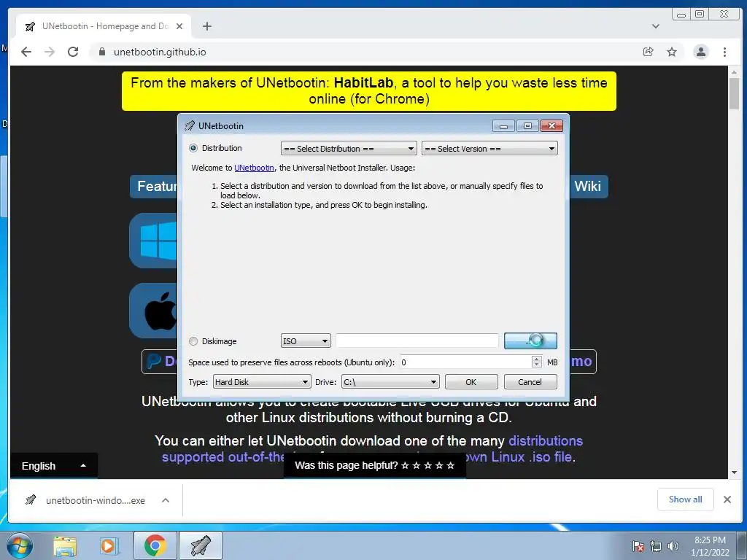Go forward in Chrome

pos(50,52)
